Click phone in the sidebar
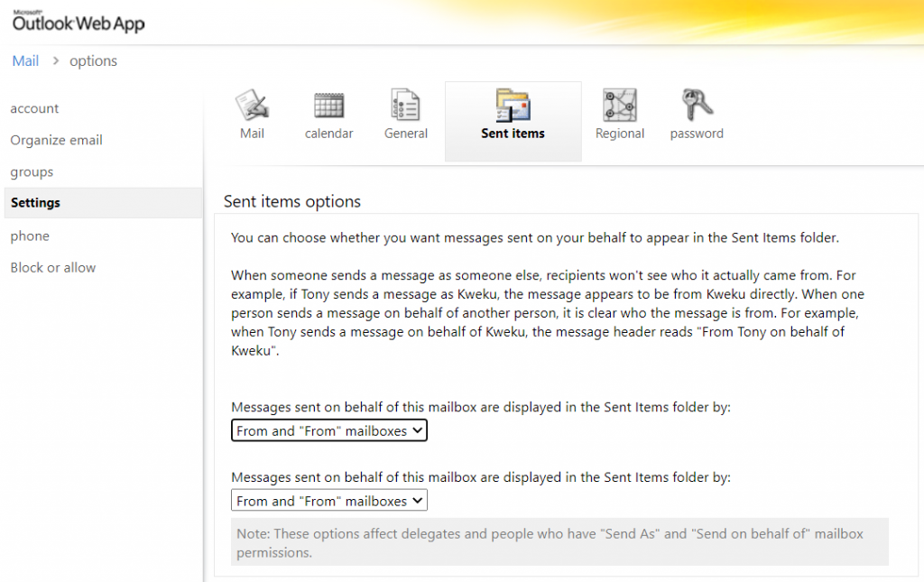The height and width of the screenshot is (582, 924). click(x=30, y=236)
